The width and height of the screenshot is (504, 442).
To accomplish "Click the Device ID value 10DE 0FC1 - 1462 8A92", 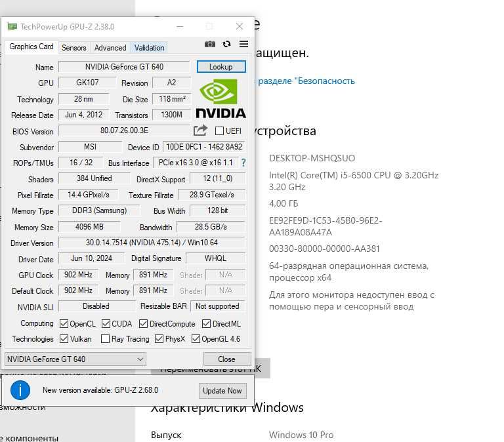I will [x=204, y=147].
